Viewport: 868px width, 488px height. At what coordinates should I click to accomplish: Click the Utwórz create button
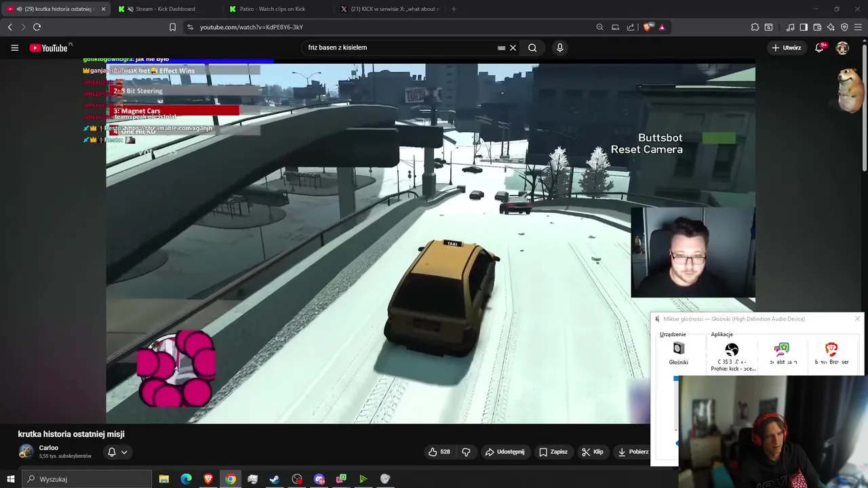[786, 47]
